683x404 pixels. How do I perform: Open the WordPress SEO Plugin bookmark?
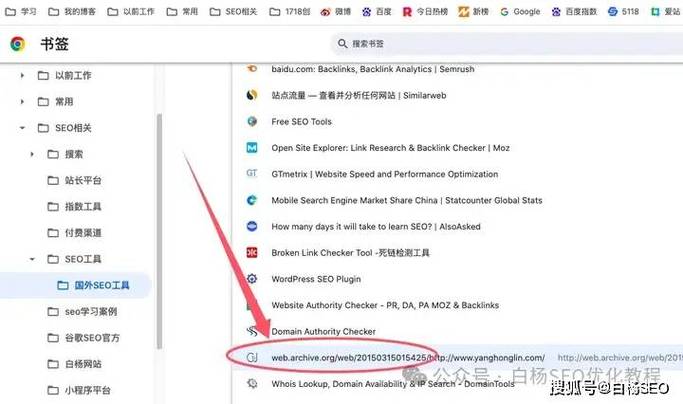pyautogui.click(x=316, y=279)
